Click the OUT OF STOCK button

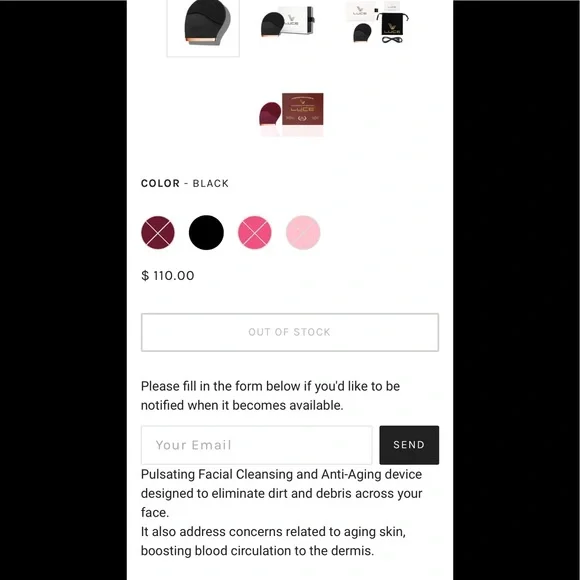pos(290,332)
